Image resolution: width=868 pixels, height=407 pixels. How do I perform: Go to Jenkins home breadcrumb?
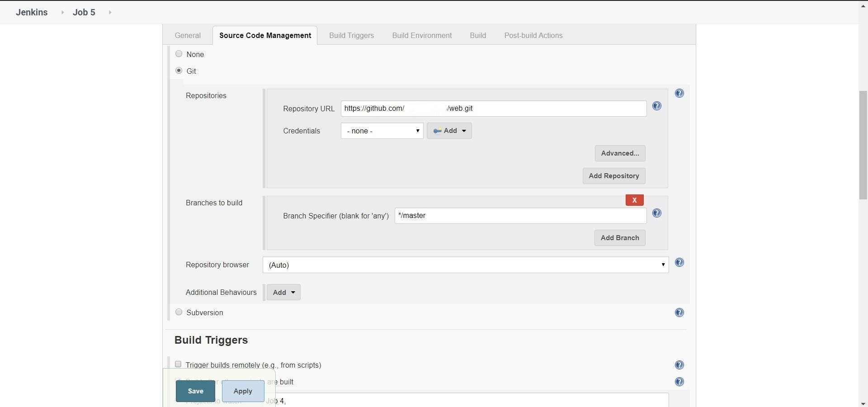[32, 12]
